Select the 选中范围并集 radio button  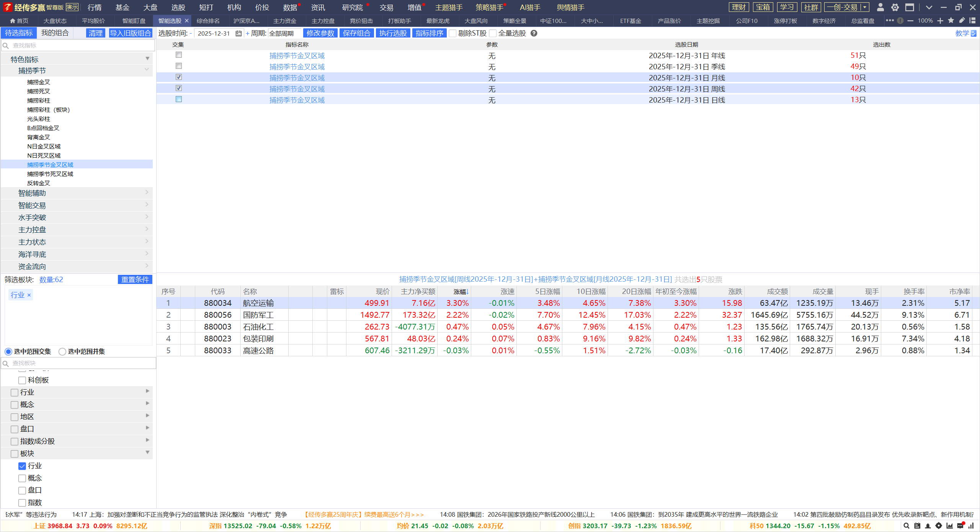pyautogui.click(x=62, y=351)
